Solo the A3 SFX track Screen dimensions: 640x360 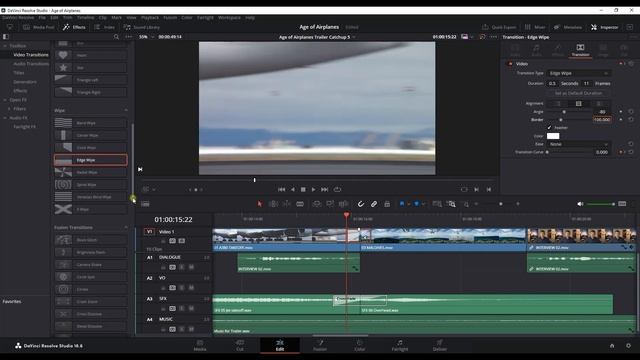tap(182, 309)
